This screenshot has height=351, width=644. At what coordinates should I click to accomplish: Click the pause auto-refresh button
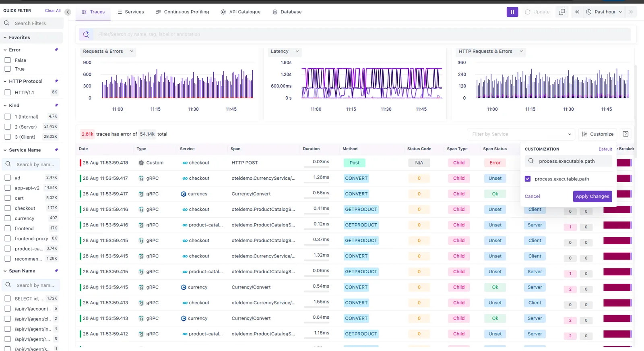(x=512, y=12)
